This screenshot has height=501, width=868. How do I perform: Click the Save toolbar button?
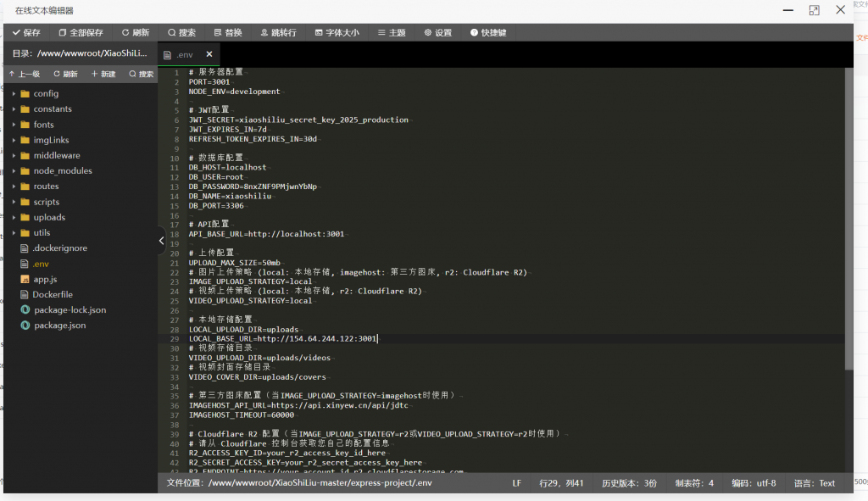tap(26, 32)
